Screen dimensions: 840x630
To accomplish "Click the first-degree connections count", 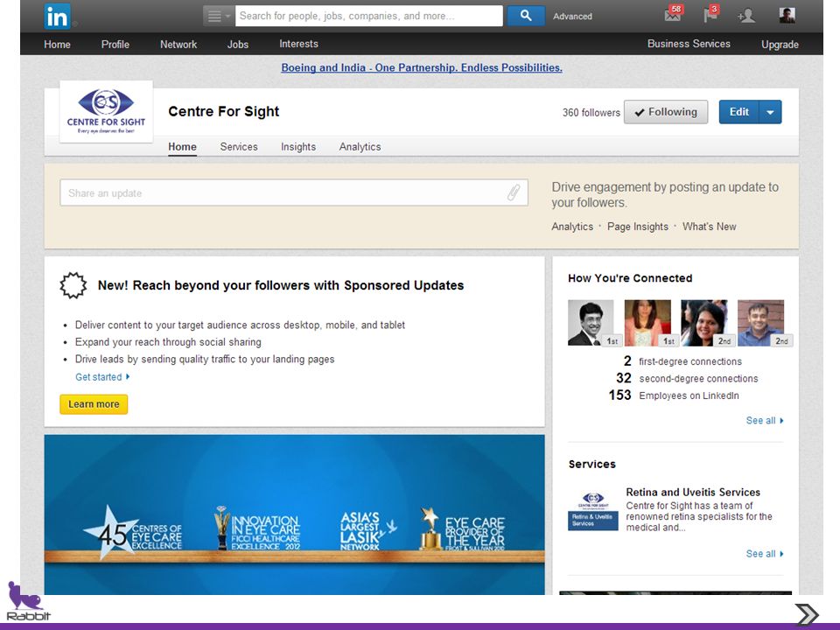I will coord(627,361).
